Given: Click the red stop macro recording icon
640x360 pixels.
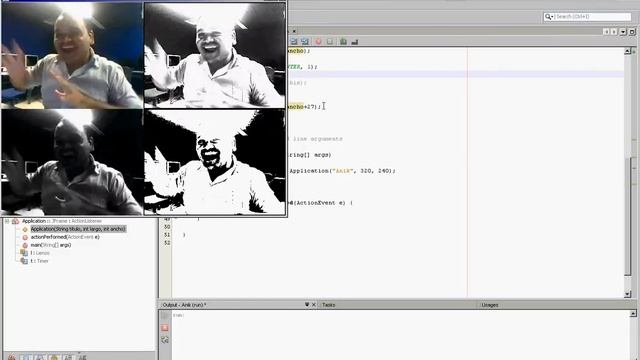Looking at the screenshot, I should point(318,42).
